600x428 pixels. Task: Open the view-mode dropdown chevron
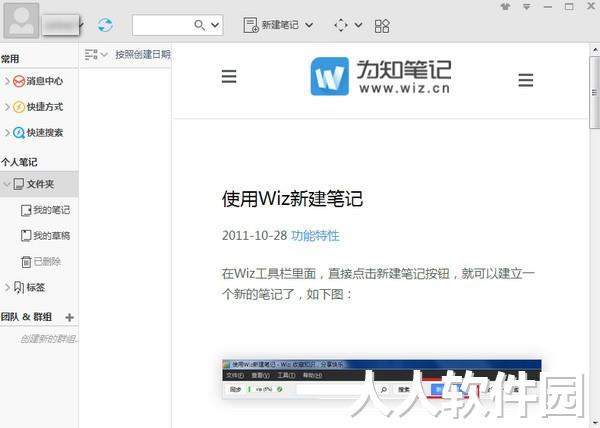tap(104, 55)
